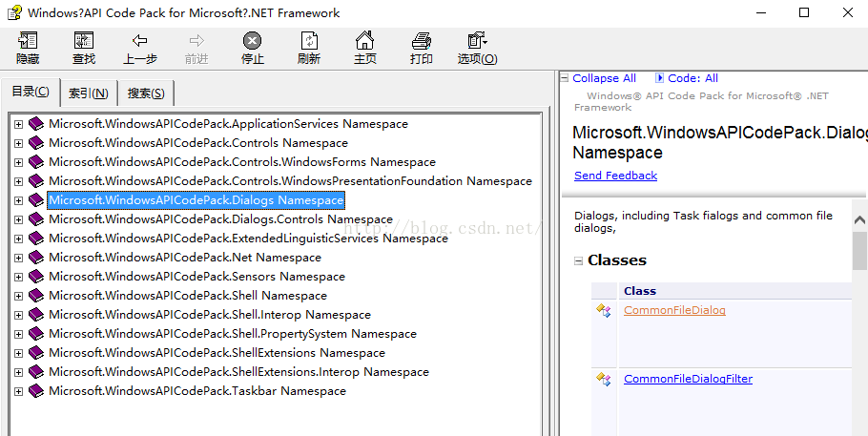Select Microsoft.WindowsAPICodePack.Shell.PropertySystem Namespace row
Screen dimensions: 868x436
233,334
